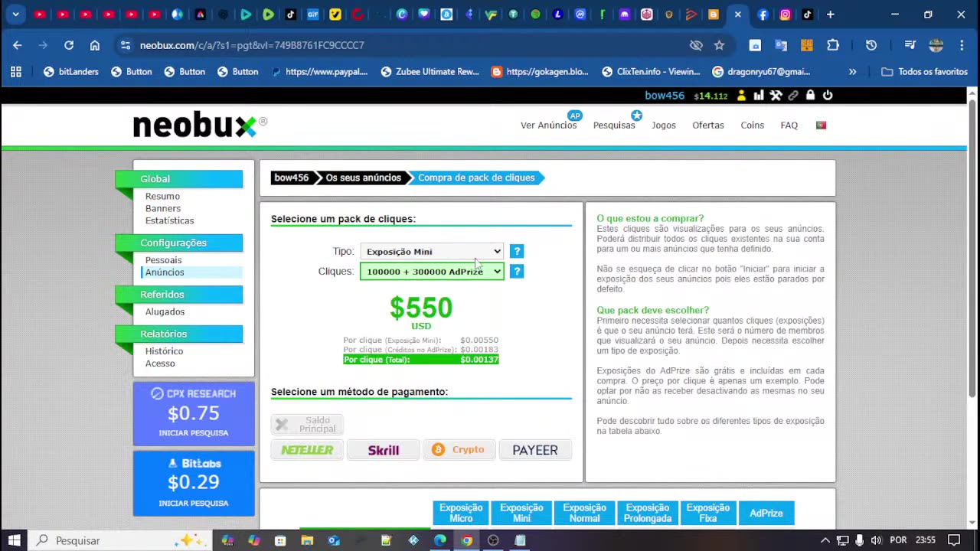Viewport: 980px width, 551px height.
Task: Show hidden system tray icons
Action: click(x=825, y=540)
